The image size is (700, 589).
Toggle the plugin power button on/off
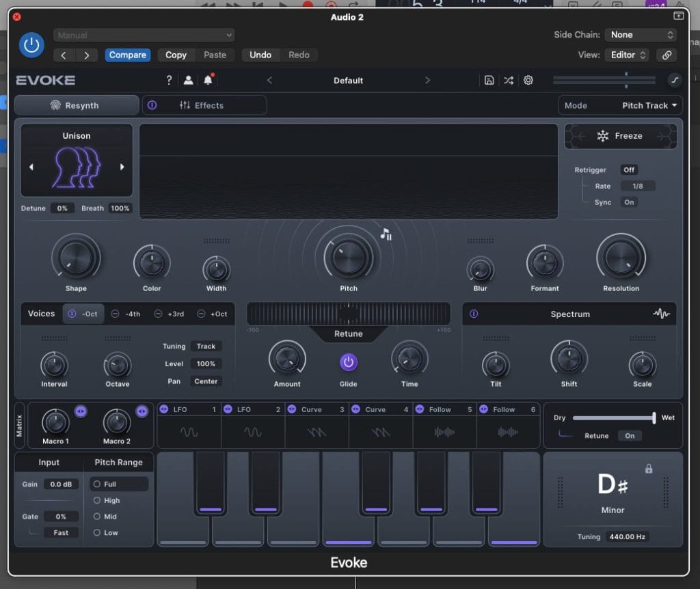point(31,45)
